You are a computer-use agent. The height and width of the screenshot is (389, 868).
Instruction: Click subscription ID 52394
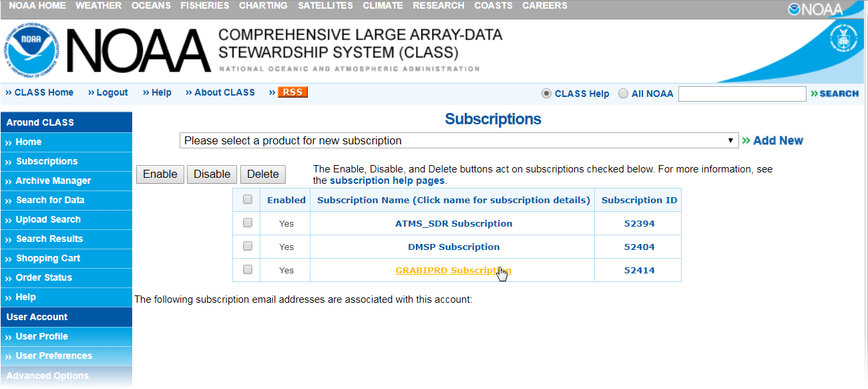(639, 223)
